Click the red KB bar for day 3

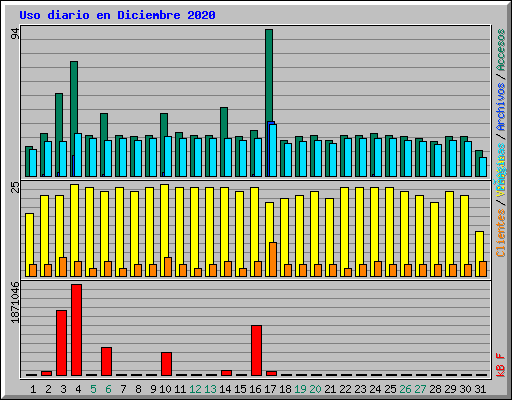(x=61, y=343)
